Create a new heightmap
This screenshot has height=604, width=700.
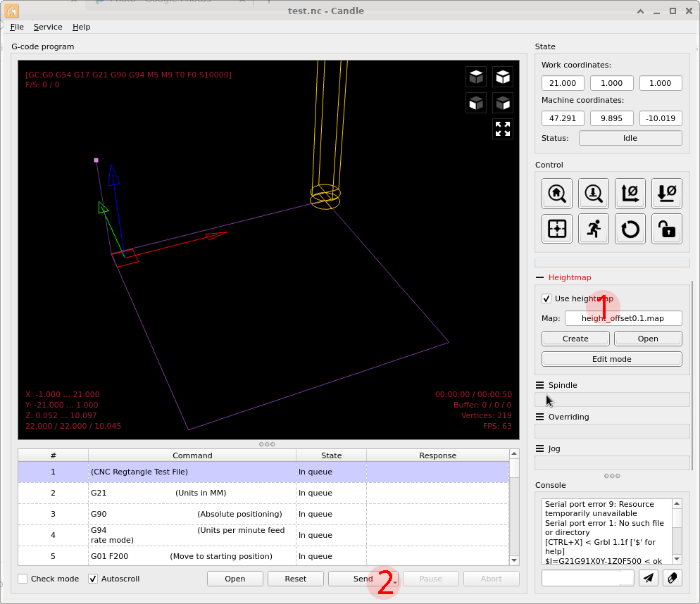point(575,338)
